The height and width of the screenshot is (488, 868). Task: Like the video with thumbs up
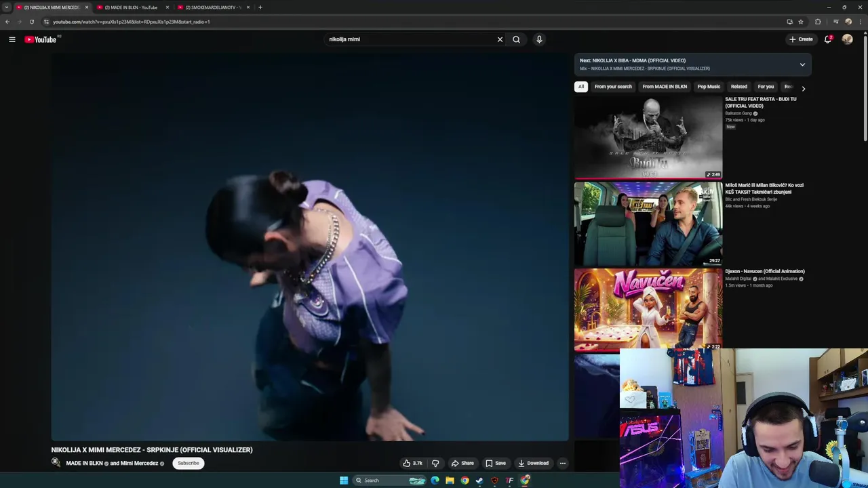point(412,464)
